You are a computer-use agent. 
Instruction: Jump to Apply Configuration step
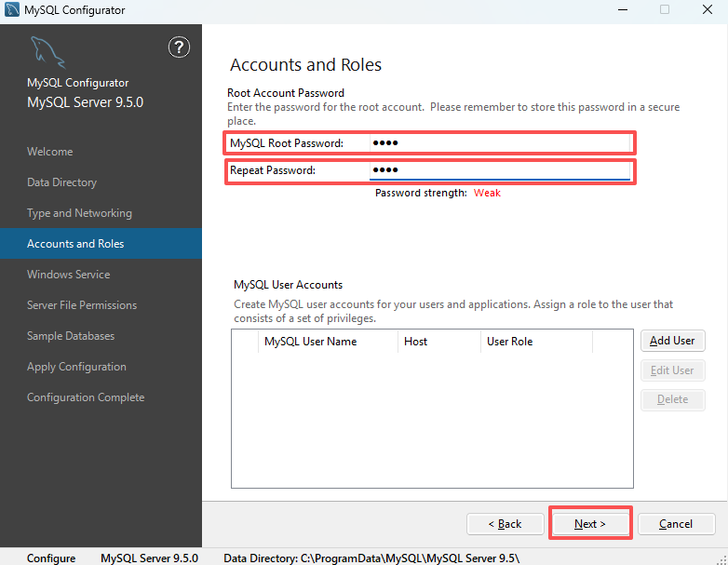click(76, 367)
